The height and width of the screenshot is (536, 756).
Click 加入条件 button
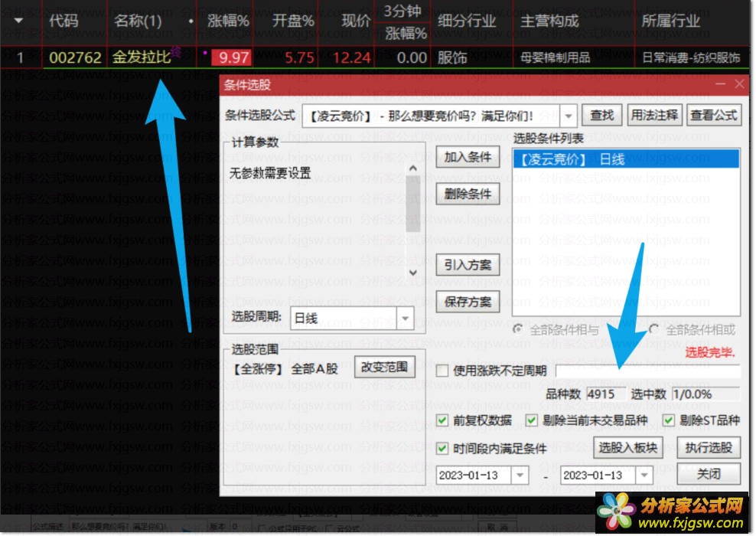(468, 157)
